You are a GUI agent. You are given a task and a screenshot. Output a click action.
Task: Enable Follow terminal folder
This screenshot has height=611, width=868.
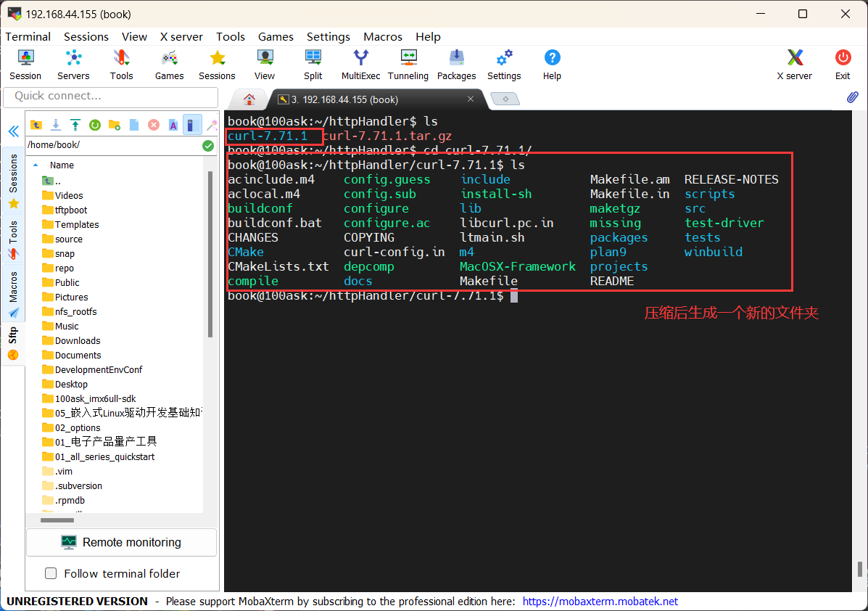(x=51, y=573)
